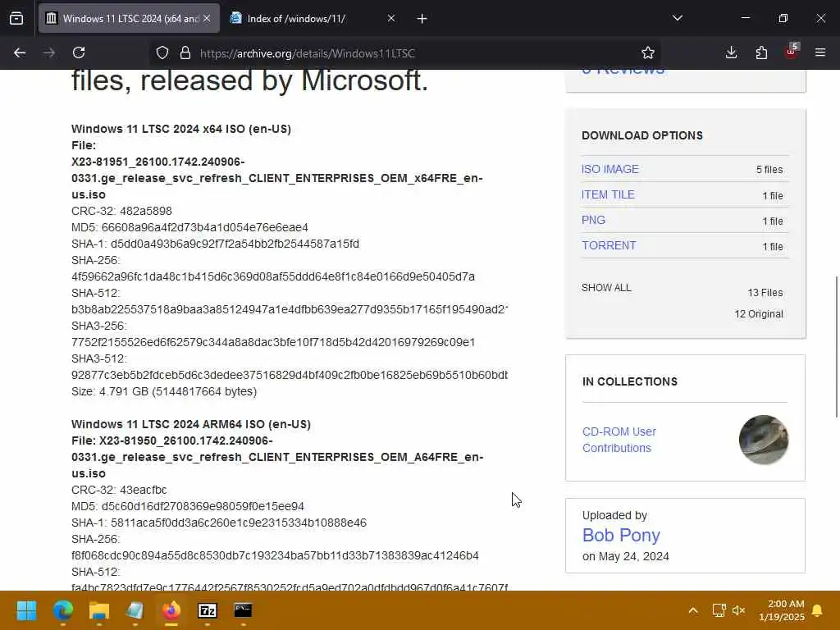Open uploader Bob Pony profile
Viewport: 840px width, 630px height.
(621, 535)
